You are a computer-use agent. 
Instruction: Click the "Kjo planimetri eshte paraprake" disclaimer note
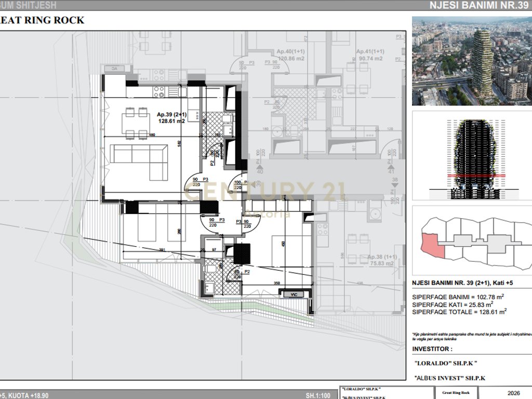pyautogui.click(x=472, y=337)
